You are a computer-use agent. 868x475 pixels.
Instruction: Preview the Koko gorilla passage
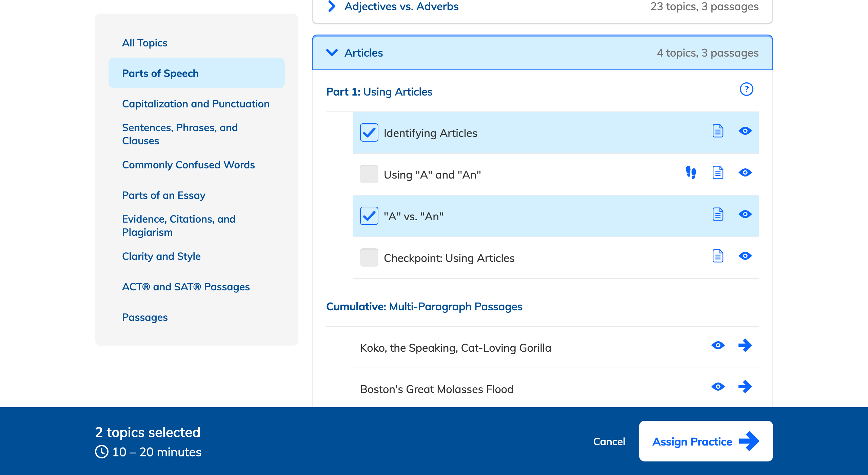pyautogui.click(x=718, y=346)
